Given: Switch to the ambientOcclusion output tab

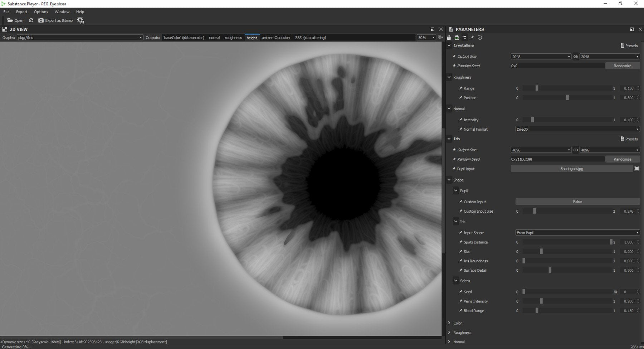Looking at the screenshot, I should tap(275, 38).
